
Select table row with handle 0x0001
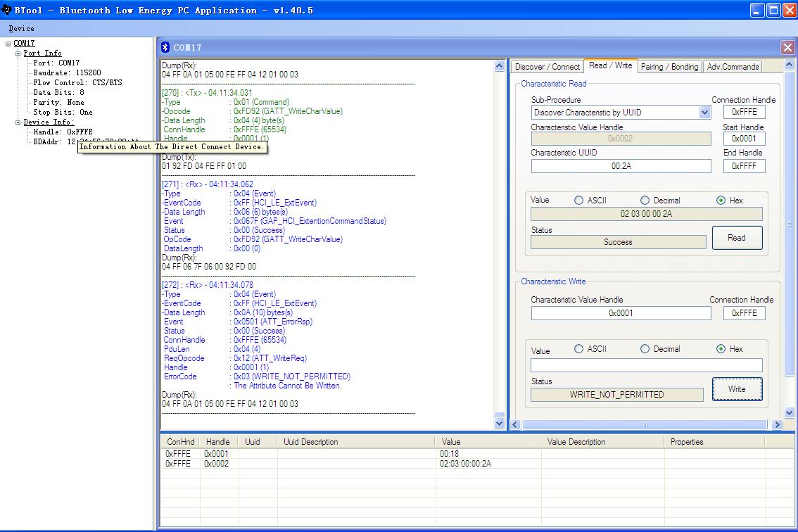[x=477, y=454]
